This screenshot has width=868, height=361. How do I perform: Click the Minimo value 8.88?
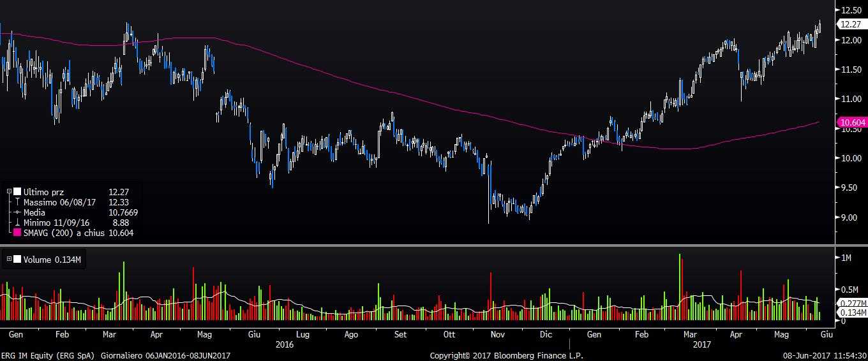[x=121, y=222]
